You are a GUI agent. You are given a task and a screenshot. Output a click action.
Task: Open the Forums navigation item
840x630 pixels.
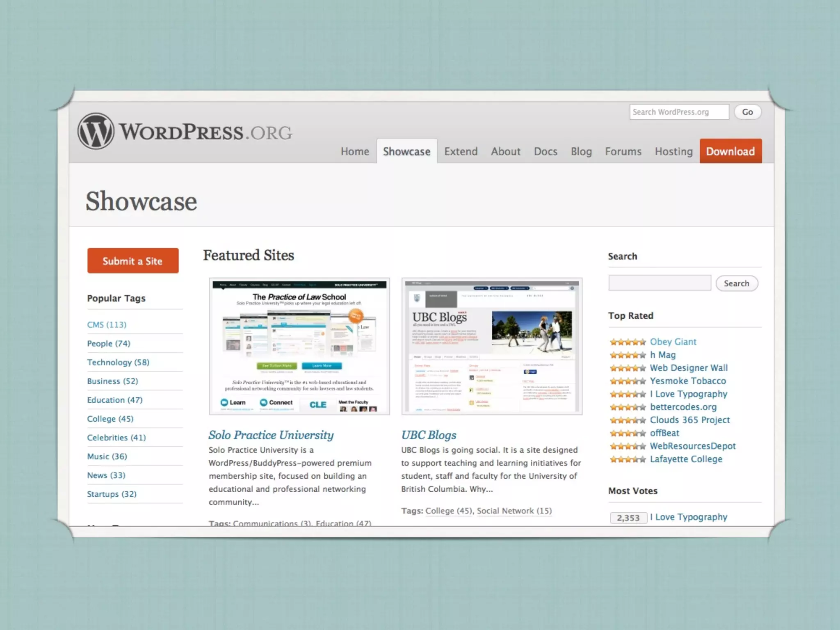[x=623, y=152]
